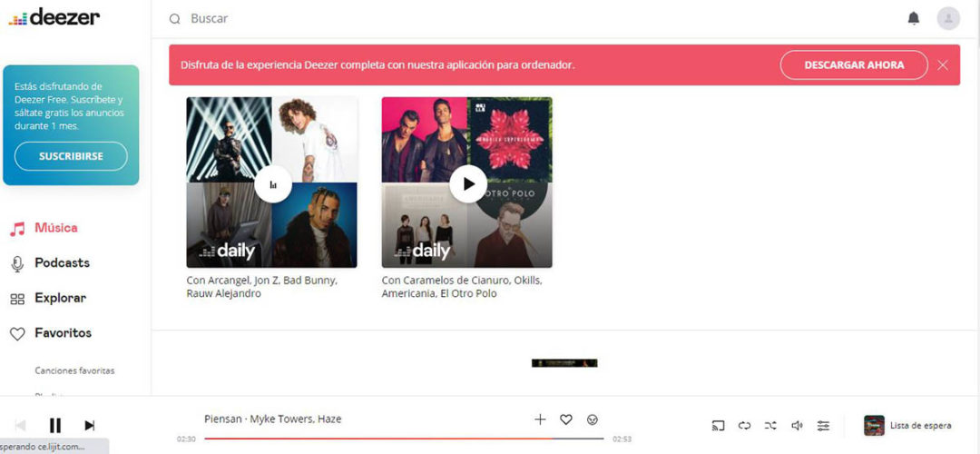Viewport: 980px width, 454px height.
Task: Seek within the red track progress bar
Action: coord(404,439)
